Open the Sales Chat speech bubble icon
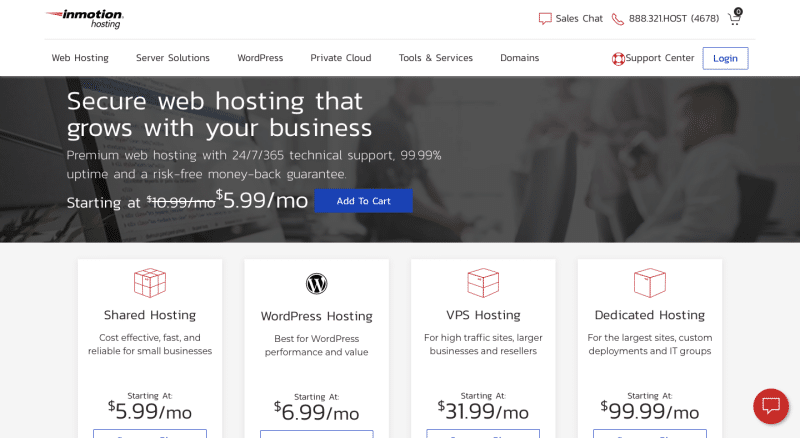Viewport: 800px width, 438px height. coord(545,19)
